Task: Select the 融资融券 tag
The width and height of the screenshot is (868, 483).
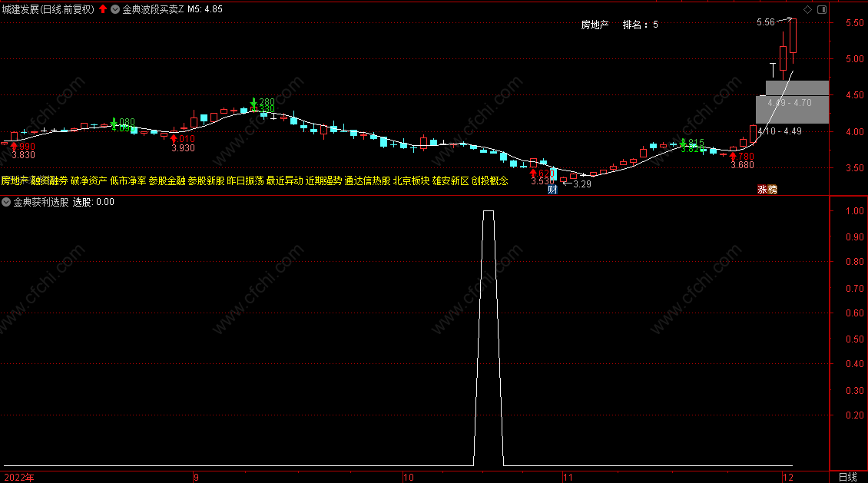Action: (50, 180)
